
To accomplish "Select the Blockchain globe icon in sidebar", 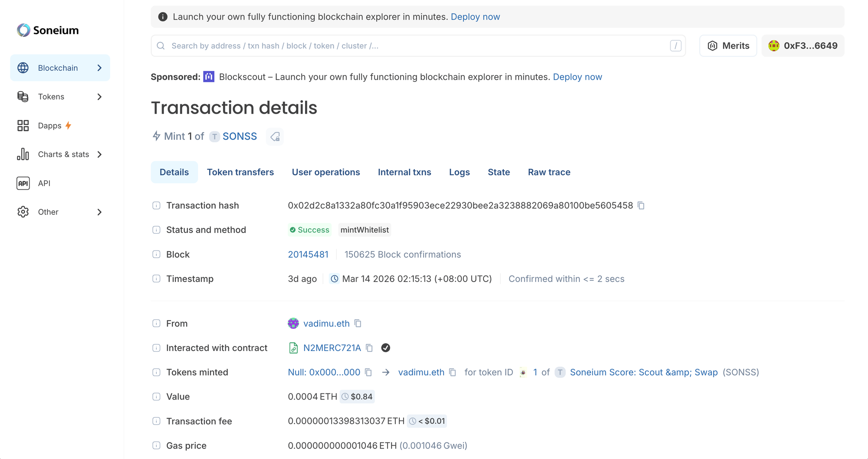I will pyautogui.click(x=23, y=68).
